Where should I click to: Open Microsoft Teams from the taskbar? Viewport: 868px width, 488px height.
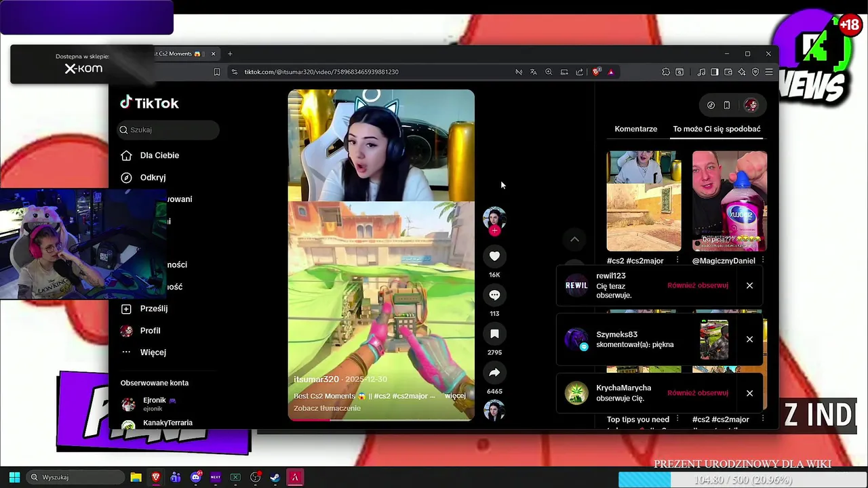pyautogui.click(x=176, y=477)
